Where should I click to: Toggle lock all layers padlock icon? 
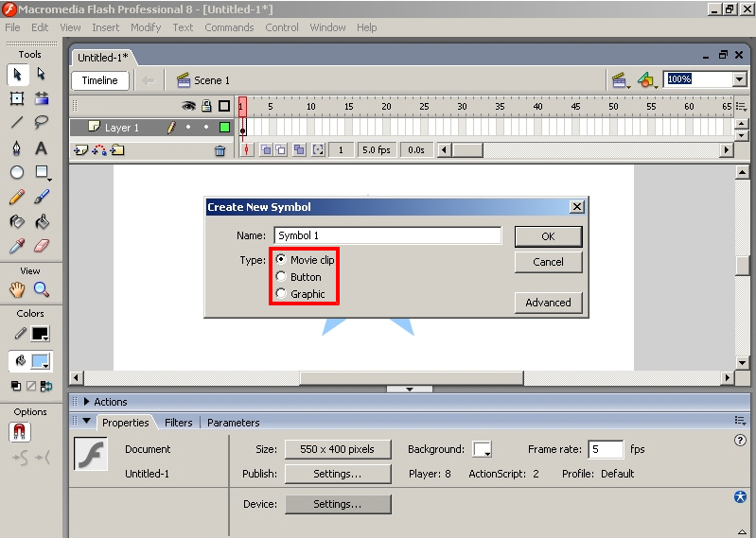point(206,106)
